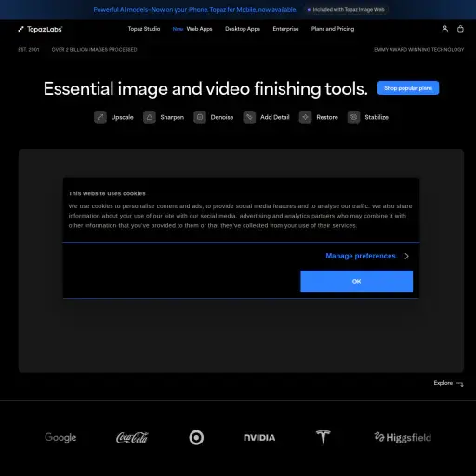The image size is (476, 476).
Task: Click 'This website uses cookies' heading
Action: (x=107, y=193)
